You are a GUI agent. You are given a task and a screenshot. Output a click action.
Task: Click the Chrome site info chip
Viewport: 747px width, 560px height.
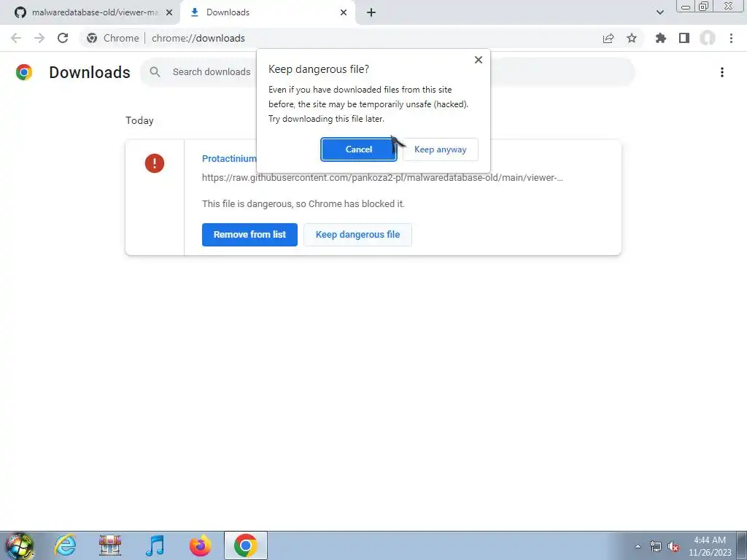pos(113,38)
